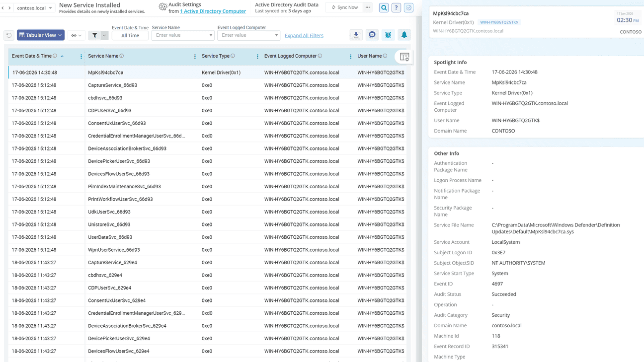Open the Audit Settings gear icon

162,7
